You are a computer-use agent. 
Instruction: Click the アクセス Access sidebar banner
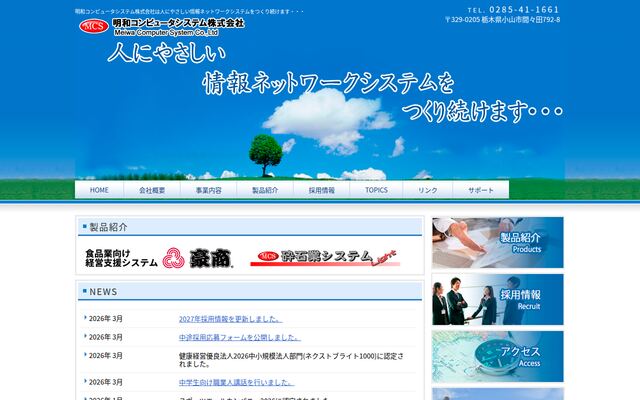(x=498, y=356)
